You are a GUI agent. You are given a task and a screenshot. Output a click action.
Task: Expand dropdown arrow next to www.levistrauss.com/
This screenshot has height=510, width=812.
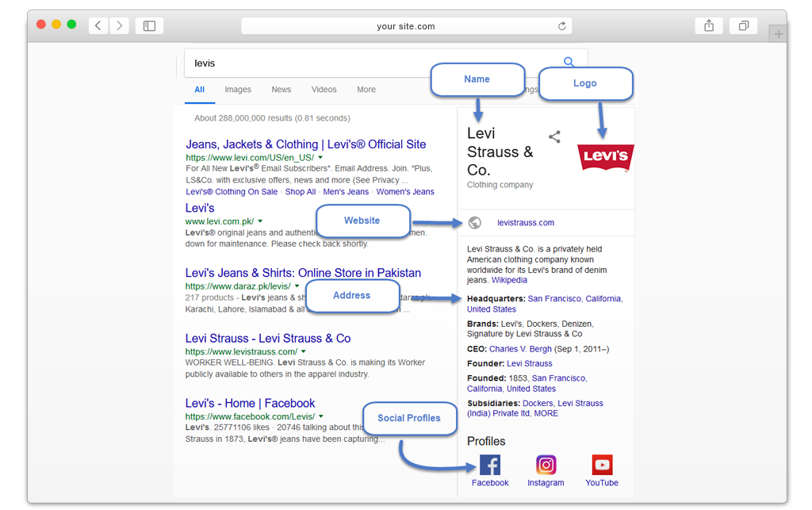point(304,351)
